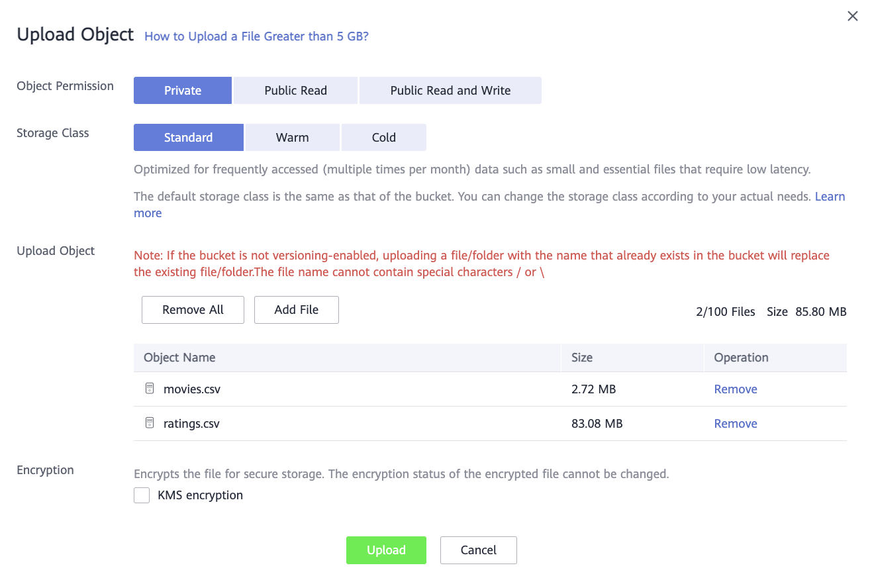Switch storage class to Warm

[293, 138]
